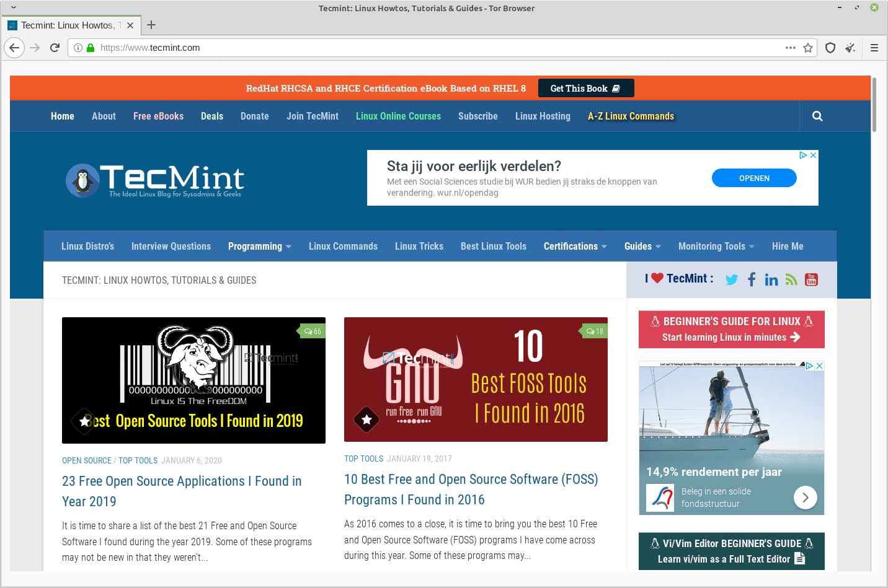This screenshot has height=588, width=888.
Task: Open the Vi/Vim Editor Beginner's Guide banner
Action: [732, 551]
